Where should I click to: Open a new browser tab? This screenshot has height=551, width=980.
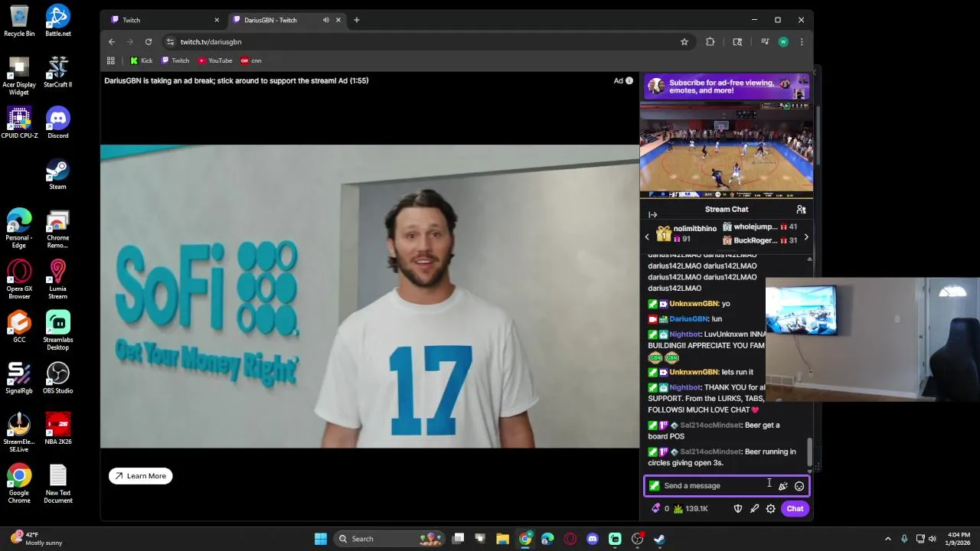(356, 20)
